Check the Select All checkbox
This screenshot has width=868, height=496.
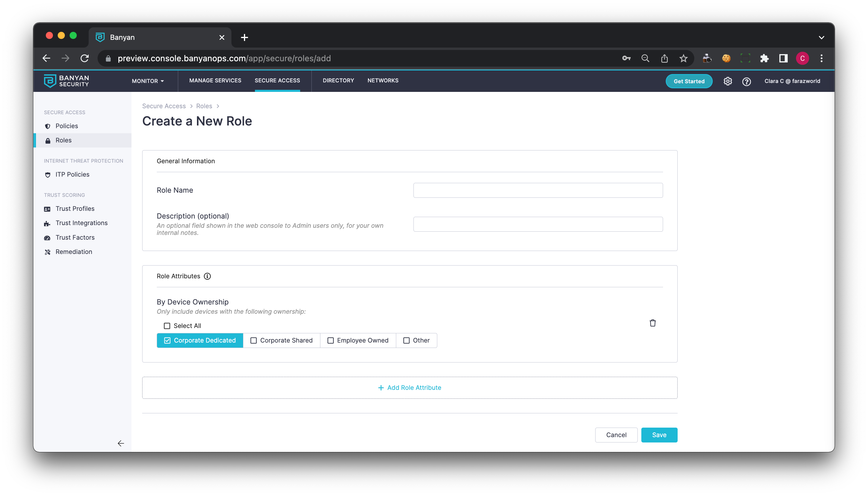click(x=167, y=326)
